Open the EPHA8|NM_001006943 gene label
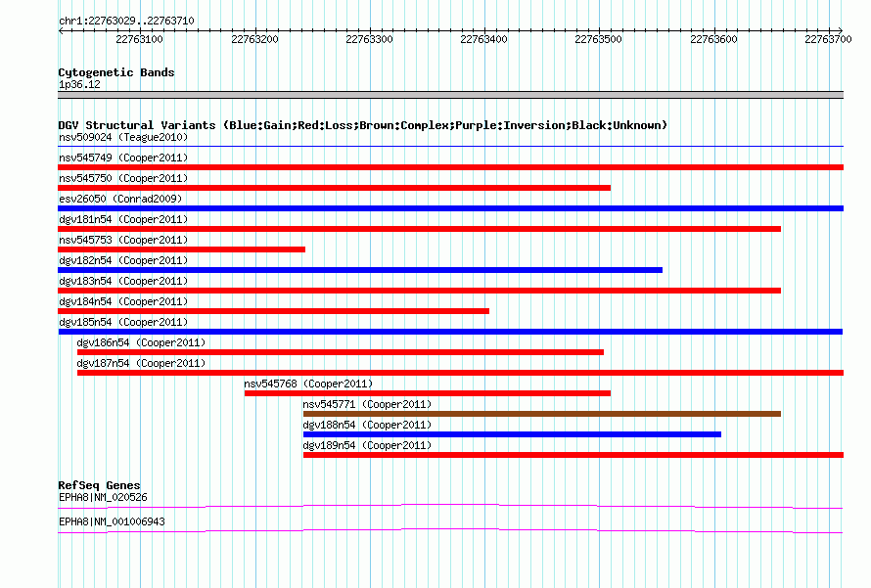Image resolution: width=871 pixels, height=588 pixels. [112, 521]
